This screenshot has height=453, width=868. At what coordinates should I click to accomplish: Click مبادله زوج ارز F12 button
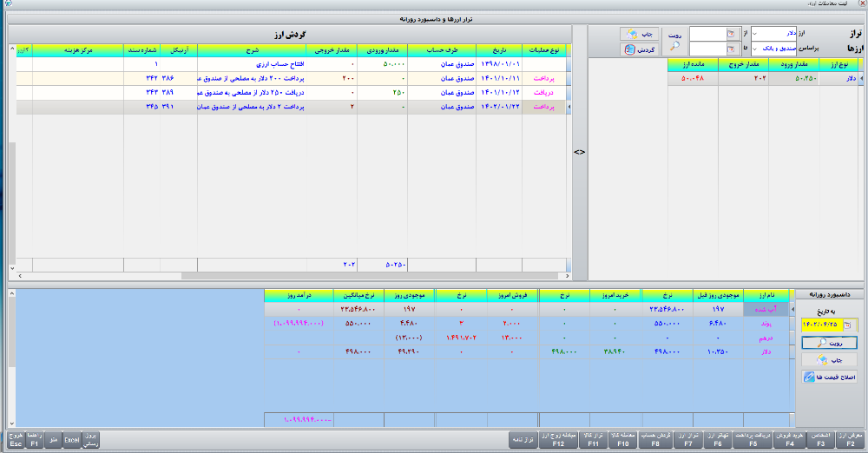[x=558, y=440]
